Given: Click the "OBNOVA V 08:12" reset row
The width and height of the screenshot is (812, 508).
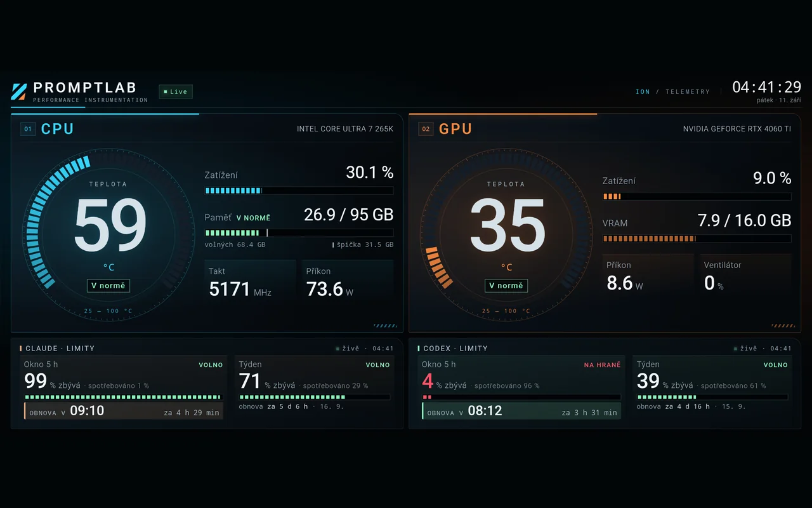Looking at the screenshot, I should 521,411.
